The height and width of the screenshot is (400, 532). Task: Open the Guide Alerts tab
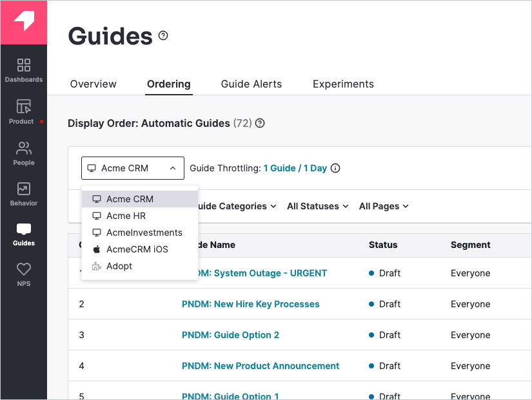251,84
